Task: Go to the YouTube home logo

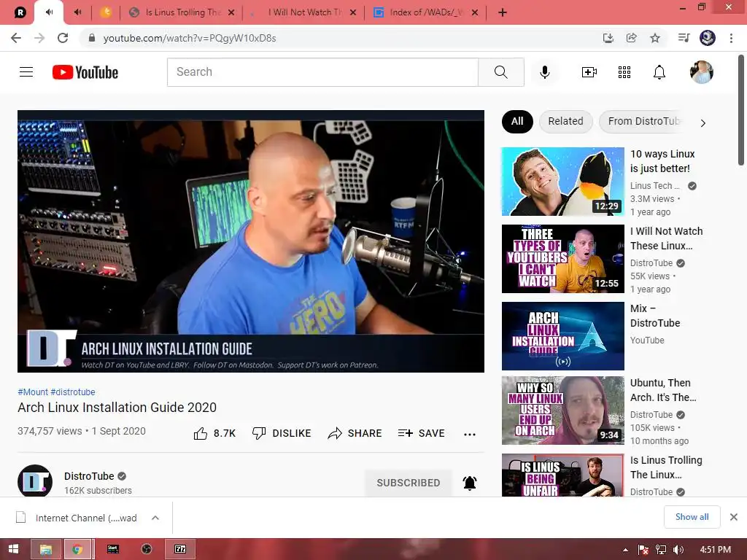Action: point(85,72)
